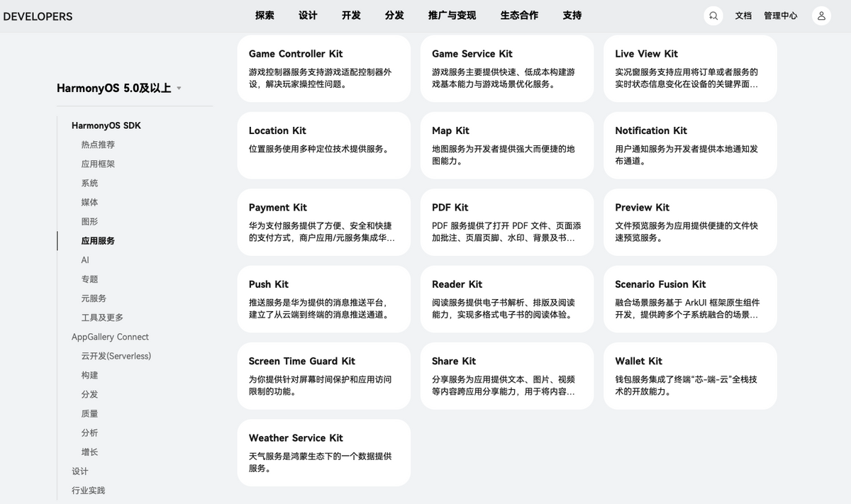The width and height of the screenshot is (851, 504).
Task: Select 构建 in the sidebar
Action: click(89, 375)
